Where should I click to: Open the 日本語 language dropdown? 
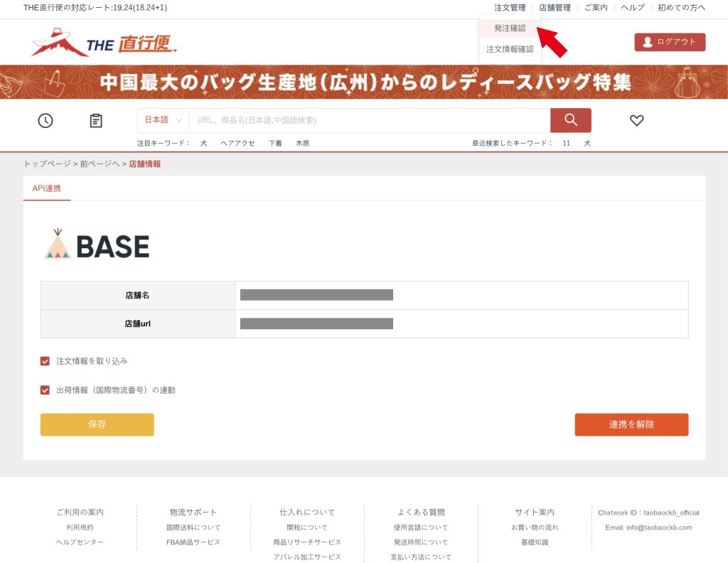coord(163,120)
